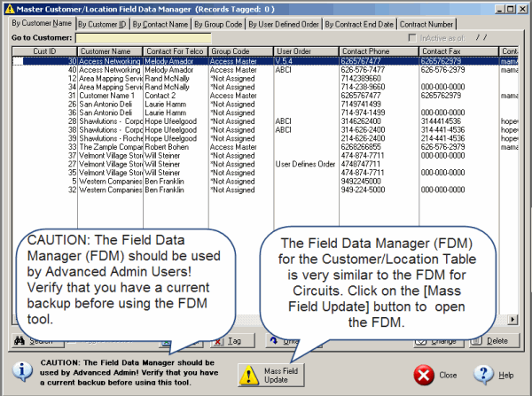Select Cust ID 26 San Antonio Deli row
Viewport: 532px width, 396px height.
point(265,104)
